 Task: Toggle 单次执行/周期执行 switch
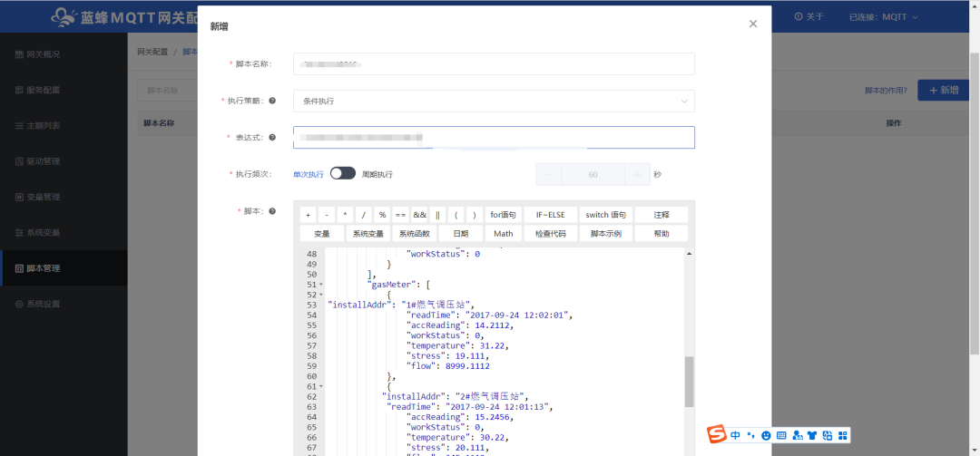(342, 173)
